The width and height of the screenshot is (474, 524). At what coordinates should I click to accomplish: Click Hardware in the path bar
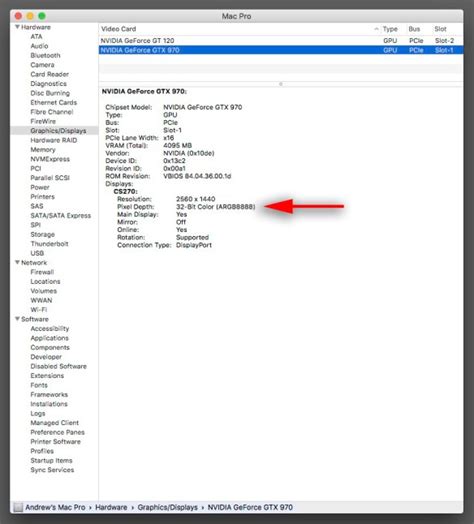tap(111, 507)
